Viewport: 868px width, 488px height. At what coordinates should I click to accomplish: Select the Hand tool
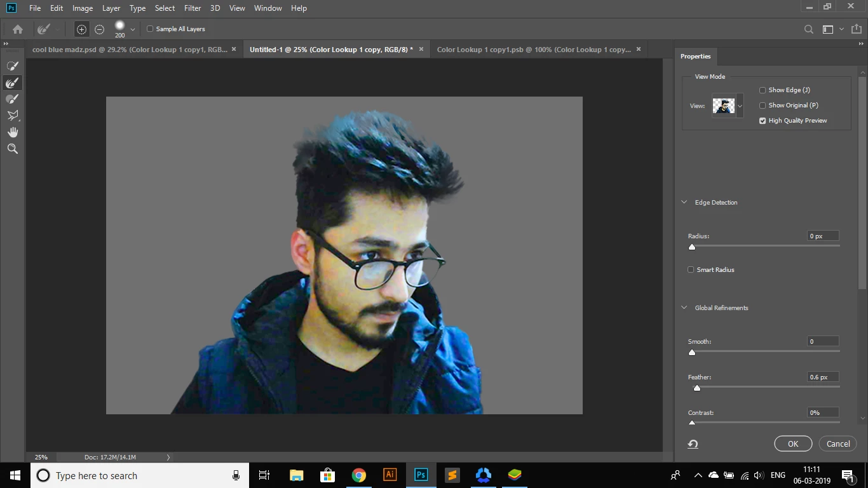[x=13, y=132]
